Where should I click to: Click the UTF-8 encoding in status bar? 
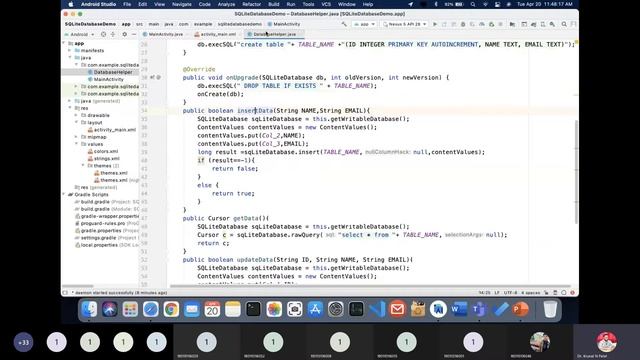coord(510,293)
